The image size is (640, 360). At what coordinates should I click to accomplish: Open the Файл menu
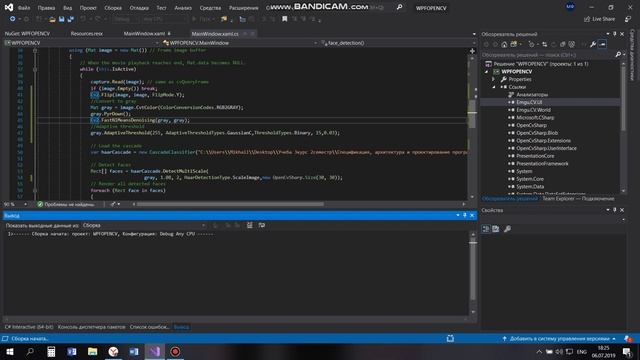point(24,8)
